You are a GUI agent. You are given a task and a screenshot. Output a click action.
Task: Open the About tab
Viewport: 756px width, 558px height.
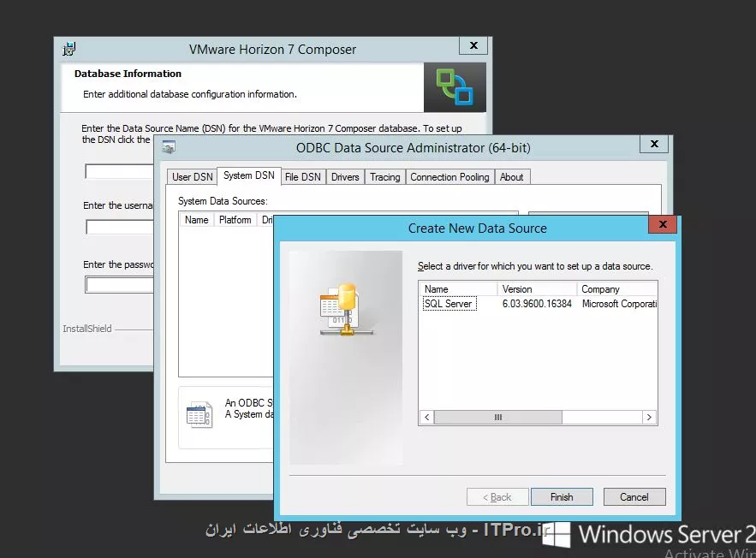(x=511, y=177)
